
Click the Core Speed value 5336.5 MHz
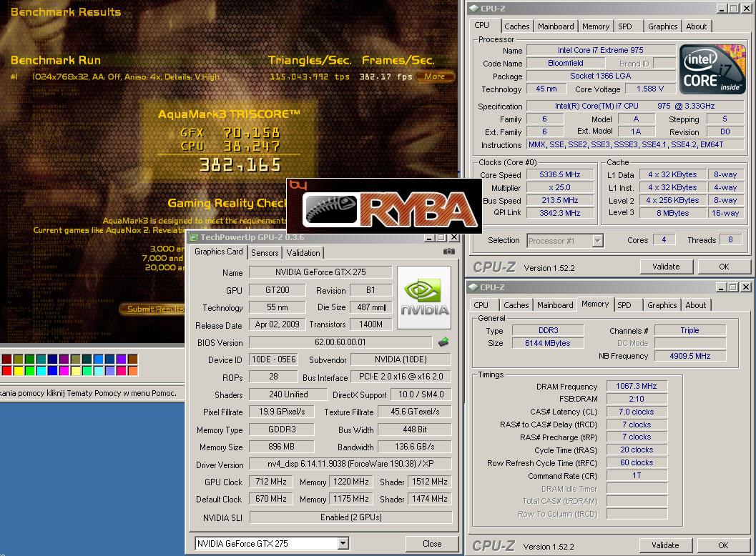pyautogui.click(x=559, y=174)
